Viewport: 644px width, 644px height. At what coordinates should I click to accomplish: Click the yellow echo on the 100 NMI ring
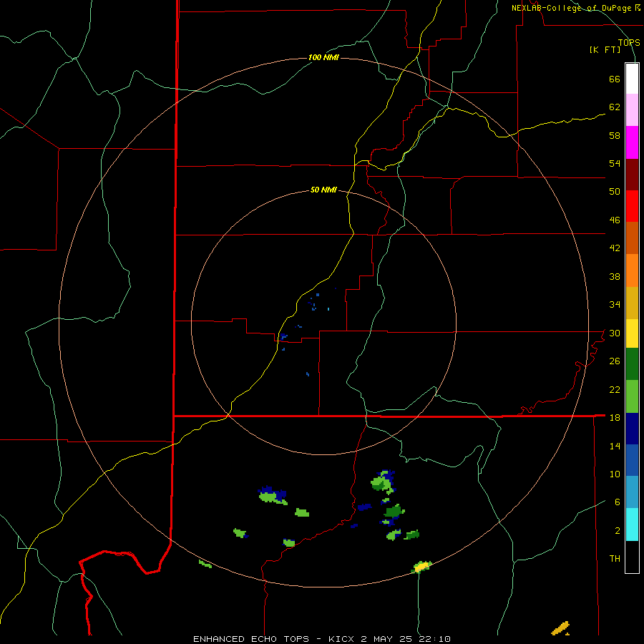click(421, 567)
